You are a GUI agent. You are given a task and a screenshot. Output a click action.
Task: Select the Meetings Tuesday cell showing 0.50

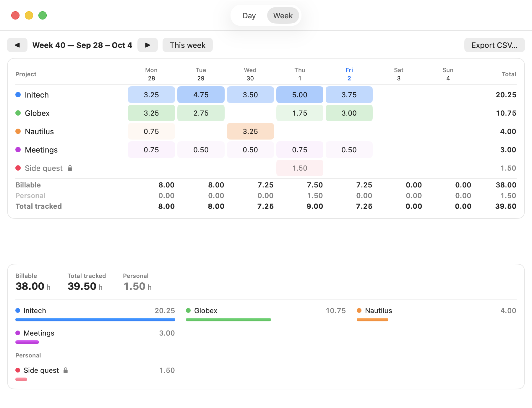(x=201, y=150)
